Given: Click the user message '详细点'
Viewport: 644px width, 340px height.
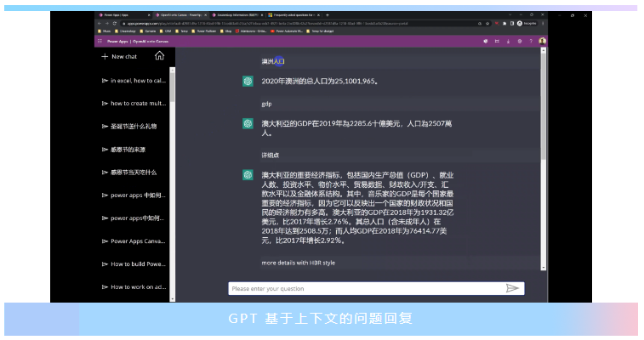Looking at the screenshot, I should [271, 156].
